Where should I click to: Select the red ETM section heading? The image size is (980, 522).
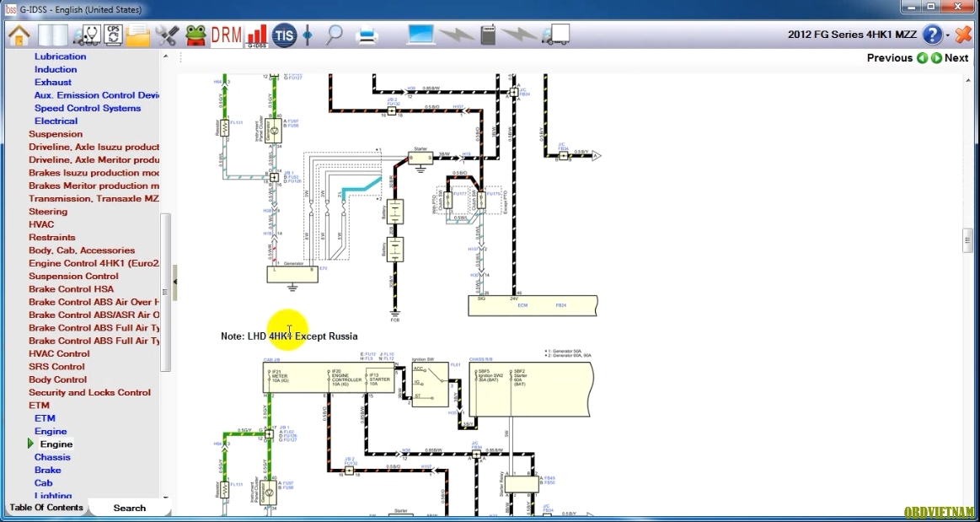click(39, 405)
